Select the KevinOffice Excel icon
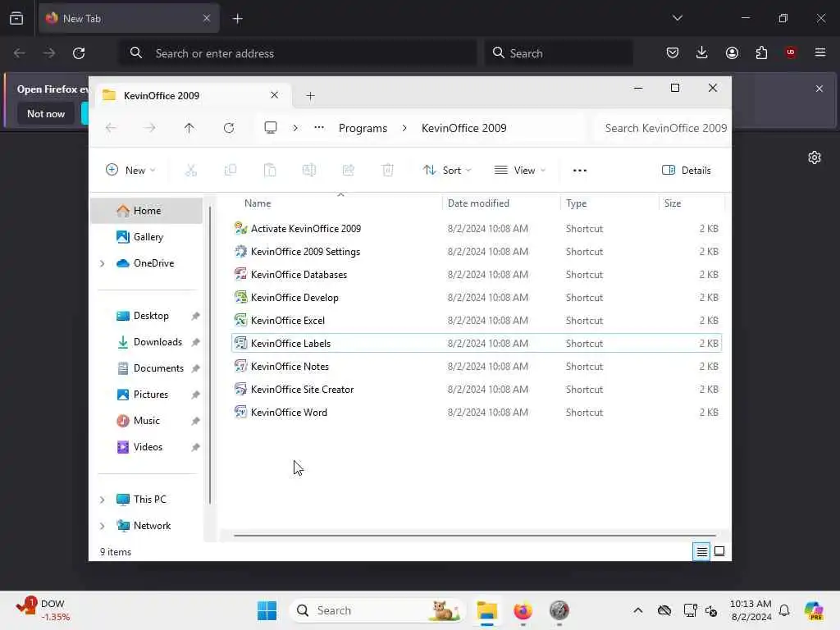This screenshot has width=840, height=630. pyautogui.click(x=240, y=321)
